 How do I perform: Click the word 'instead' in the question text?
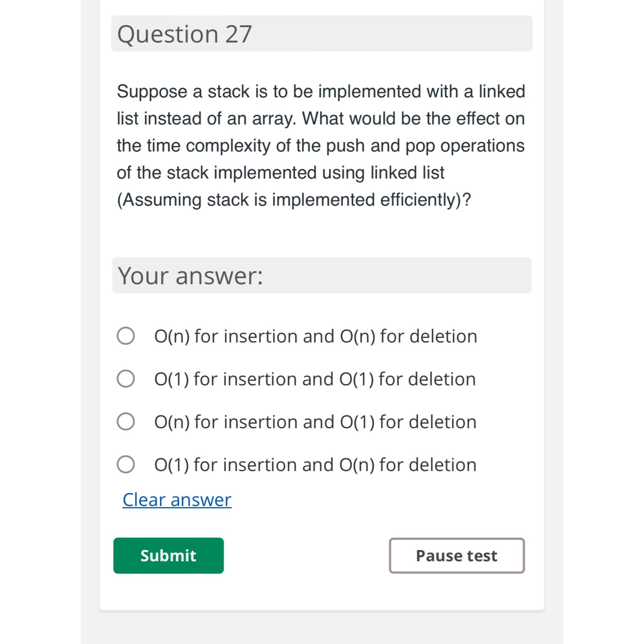click(173, 119)
